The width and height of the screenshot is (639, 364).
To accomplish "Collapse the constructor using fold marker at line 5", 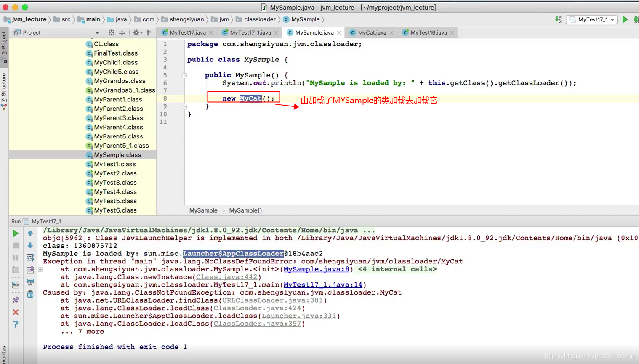I will pos(184,75).
